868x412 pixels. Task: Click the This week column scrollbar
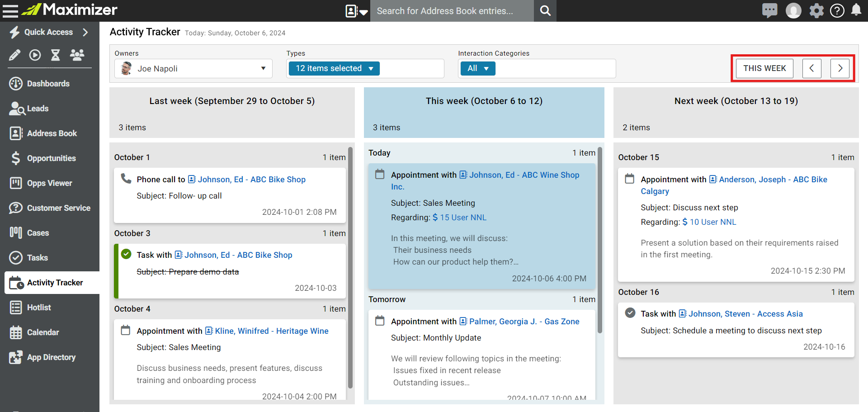point(600,240)
